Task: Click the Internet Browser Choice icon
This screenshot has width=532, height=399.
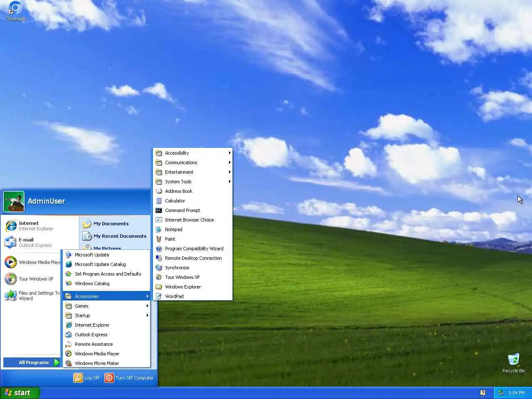Action: click(159, 220)
